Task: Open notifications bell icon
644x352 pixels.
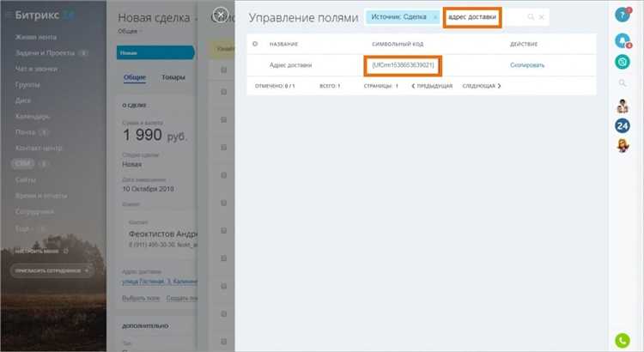Action: (623, 40)
